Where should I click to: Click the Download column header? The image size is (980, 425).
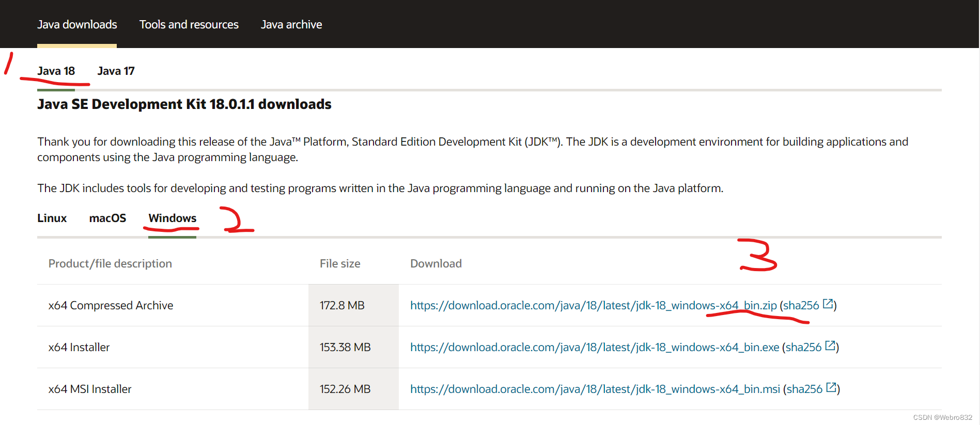click(x=436, y=263)
